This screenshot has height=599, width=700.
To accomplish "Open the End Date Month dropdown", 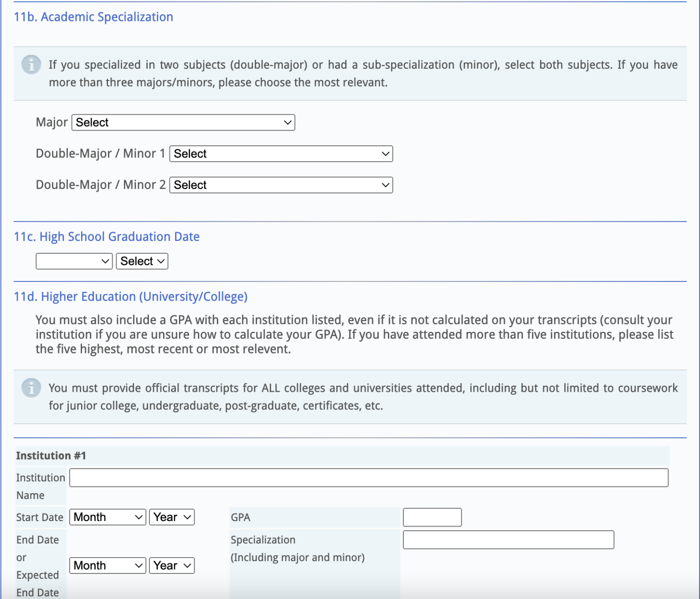I will coord(108,566).
